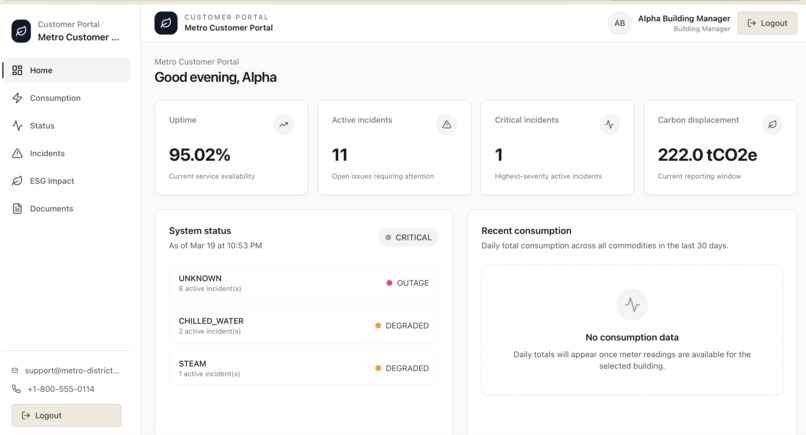806x435 pixels.
Task: Open the Active incidents card showing 11
Action: pyautogui.click(x=394, y=148)
